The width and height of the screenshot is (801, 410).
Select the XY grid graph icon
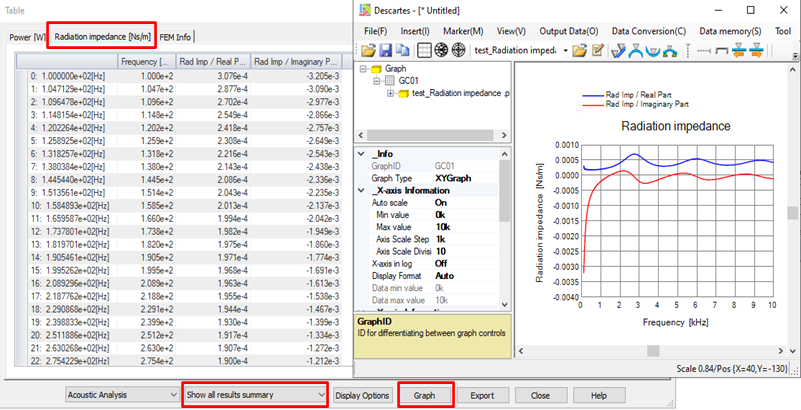(422, 50)
